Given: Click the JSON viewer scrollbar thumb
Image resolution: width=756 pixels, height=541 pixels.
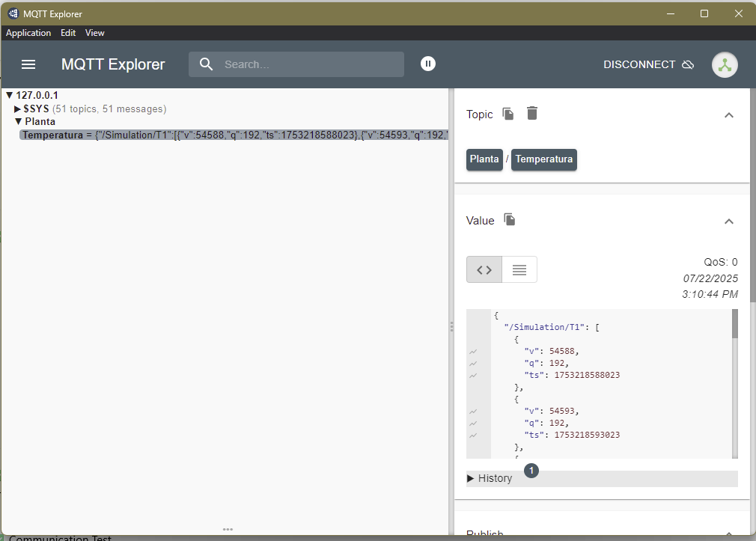Looking at the screenshot, I should (x=735, y=323).
